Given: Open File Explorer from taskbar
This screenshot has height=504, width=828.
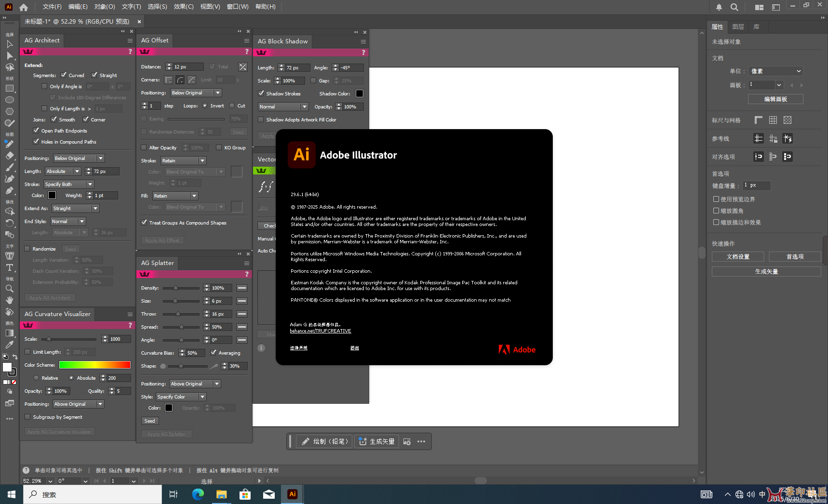Looking at the screenshot, I should pos(221,494).
